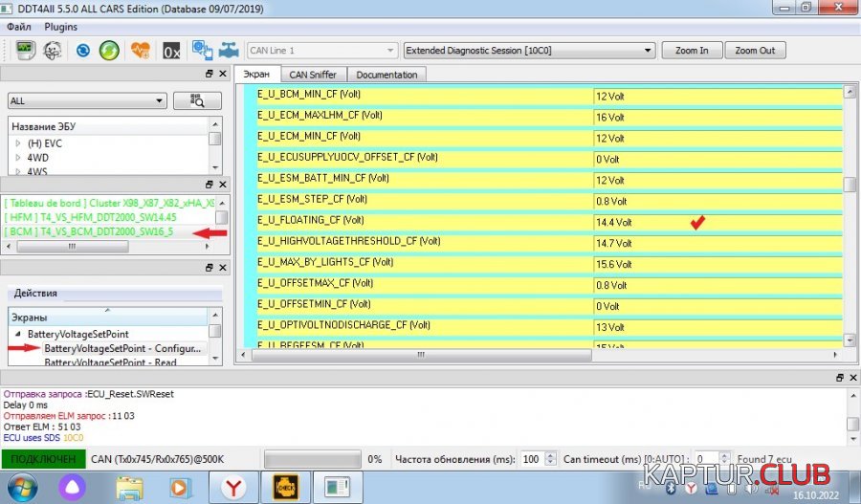The image size is (861, 504).
Task: Click the refresh rate 100 ms field
Action: 532,459
